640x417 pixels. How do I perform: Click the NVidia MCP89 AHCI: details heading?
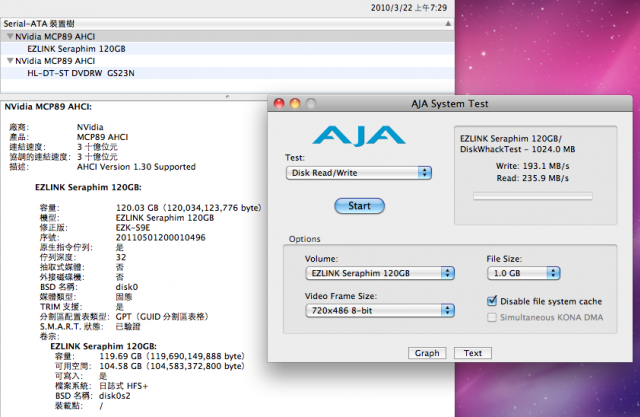(48, 107)
